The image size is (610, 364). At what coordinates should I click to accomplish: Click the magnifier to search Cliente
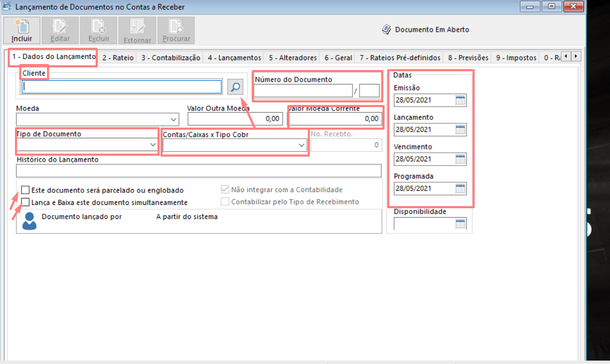235,87
